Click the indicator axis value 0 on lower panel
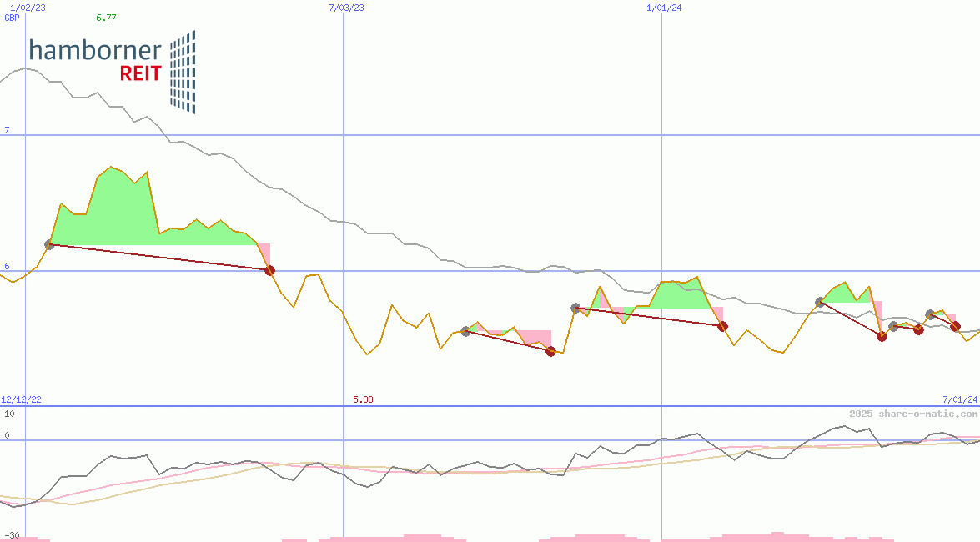Viewport: 980px width, 542px height. coord(6,435)
